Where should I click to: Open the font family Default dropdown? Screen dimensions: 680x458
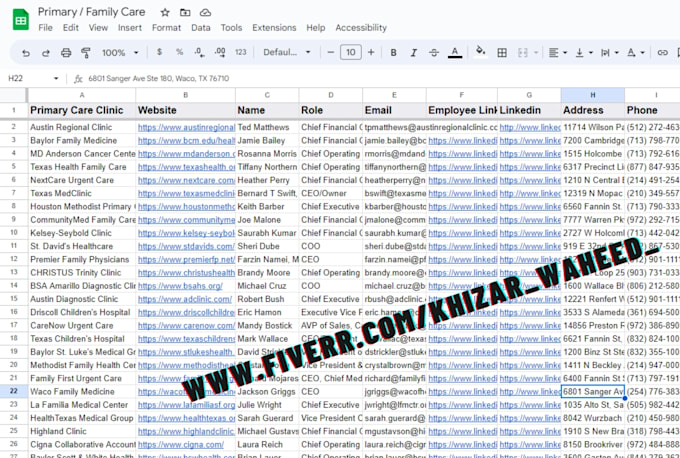(287, 52)
